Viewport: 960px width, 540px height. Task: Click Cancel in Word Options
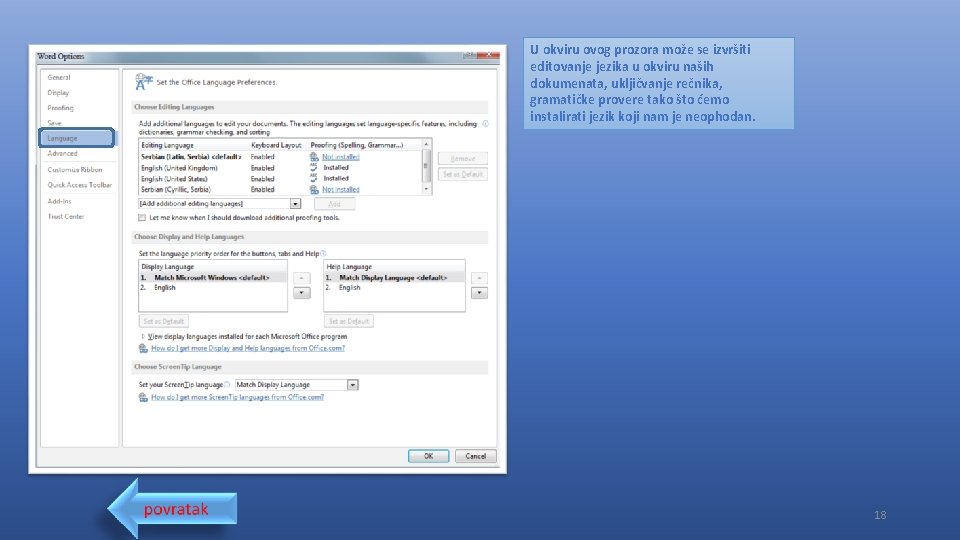coord(476,456)
